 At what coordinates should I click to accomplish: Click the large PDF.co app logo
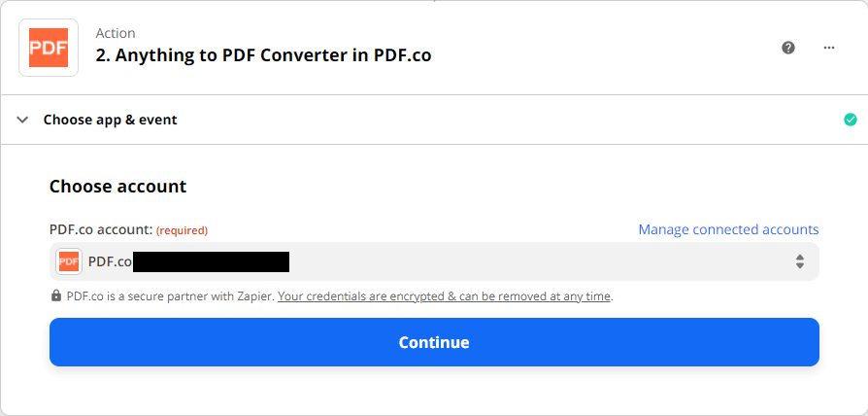tap(49, 48)
